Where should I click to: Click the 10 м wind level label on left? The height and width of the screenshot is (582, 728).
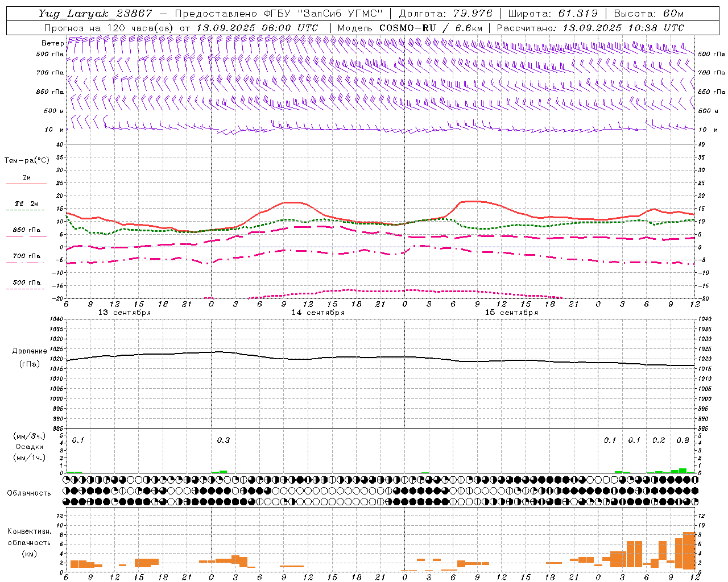click(x=55, y=130)
